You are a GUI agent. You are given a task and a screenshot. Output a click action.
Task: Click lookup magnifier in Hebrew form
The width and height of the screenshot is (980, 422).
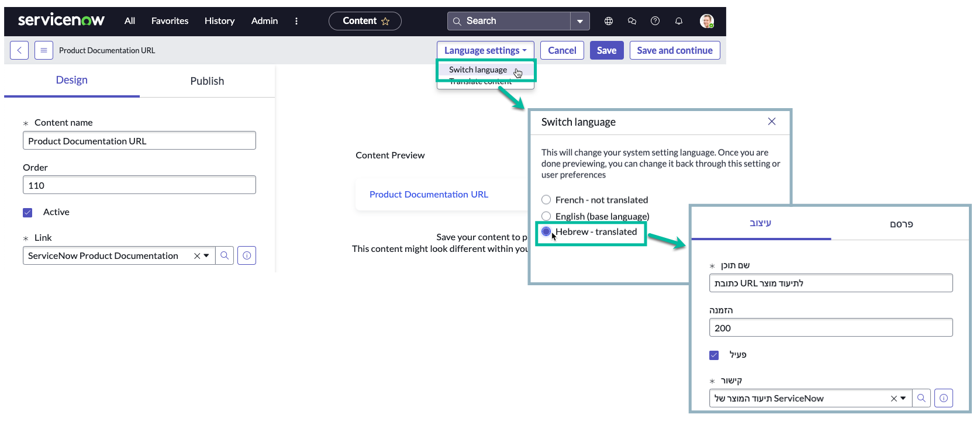click(922, 398)
